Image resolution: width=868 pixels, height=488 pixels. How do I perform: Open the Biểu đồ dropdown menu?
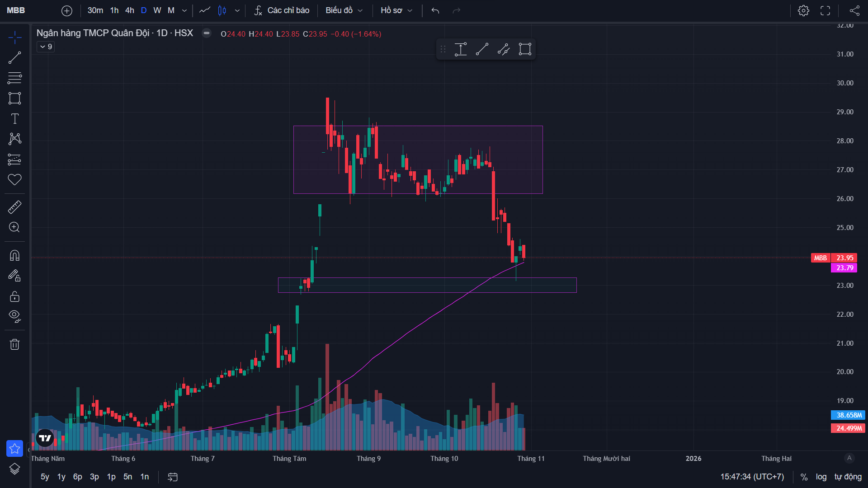pos(344,10)
